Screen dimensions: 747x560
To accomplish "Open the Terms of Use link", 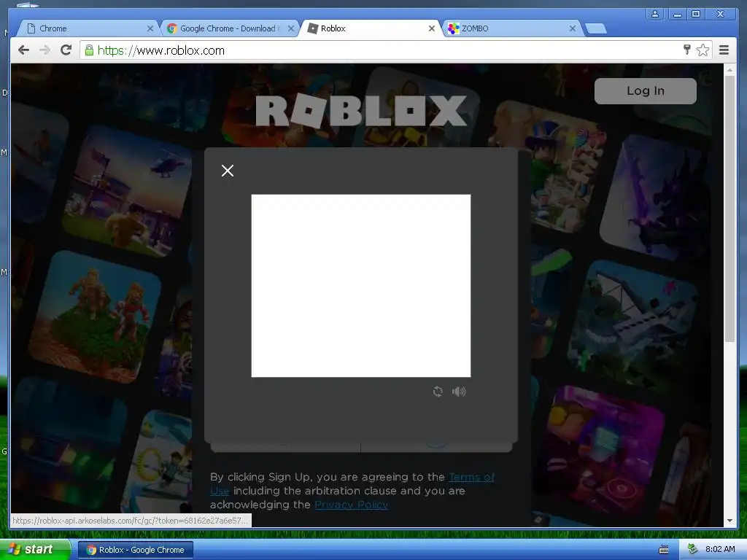I will tap(472, 477).
